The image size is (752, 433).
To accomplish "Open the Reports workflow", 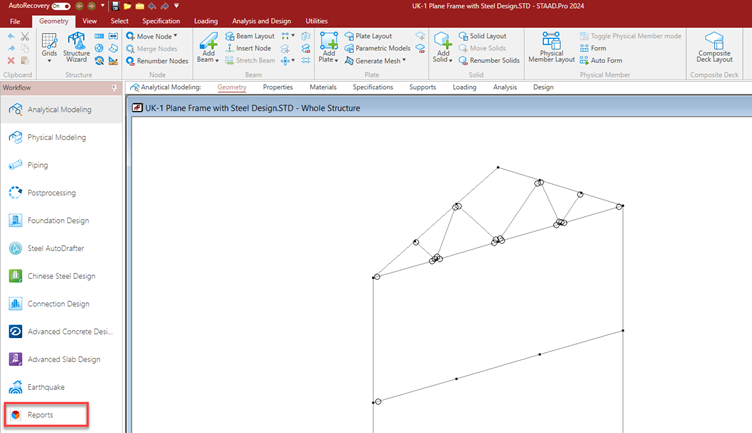I will coord(47,415).
